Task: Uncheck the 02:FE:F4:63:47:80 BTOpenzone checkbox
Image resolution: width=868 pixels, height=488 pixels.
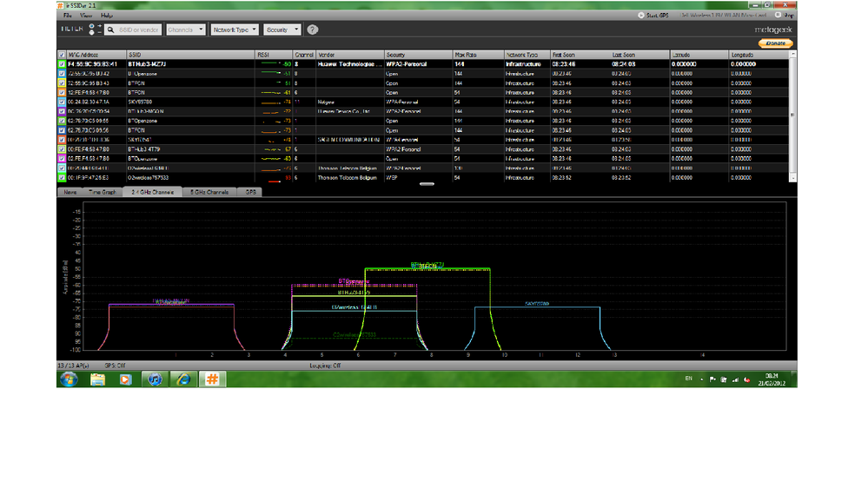Action: tap(62, 159)
